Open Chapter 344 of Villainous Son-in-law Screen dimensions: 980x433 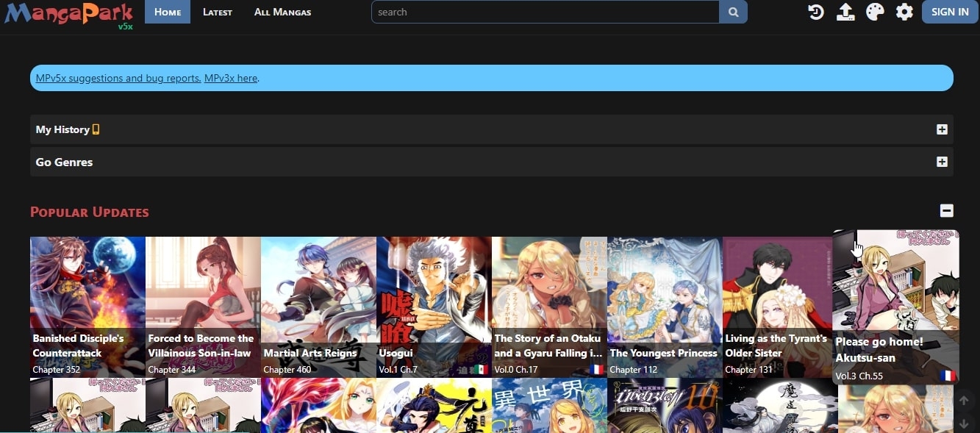pos(172,370)
